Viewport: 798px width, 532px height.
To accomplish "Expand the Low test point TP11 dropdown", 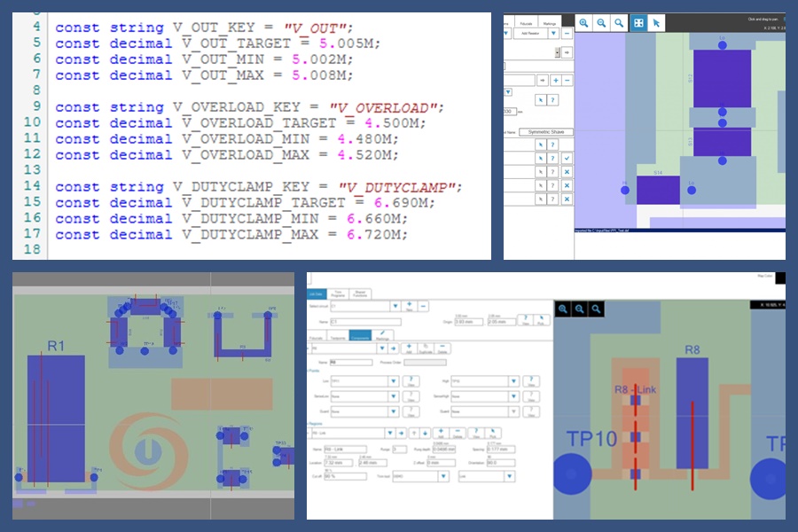I will [394, 380].
